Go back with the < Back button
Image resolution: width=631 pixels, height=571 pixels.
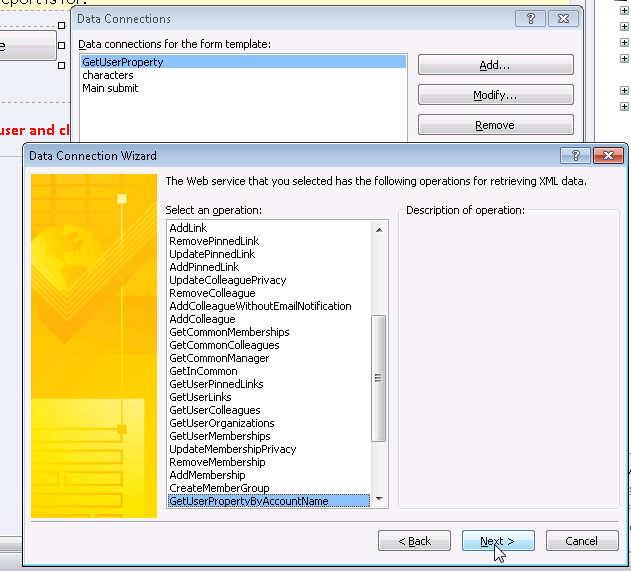point(414,541)
